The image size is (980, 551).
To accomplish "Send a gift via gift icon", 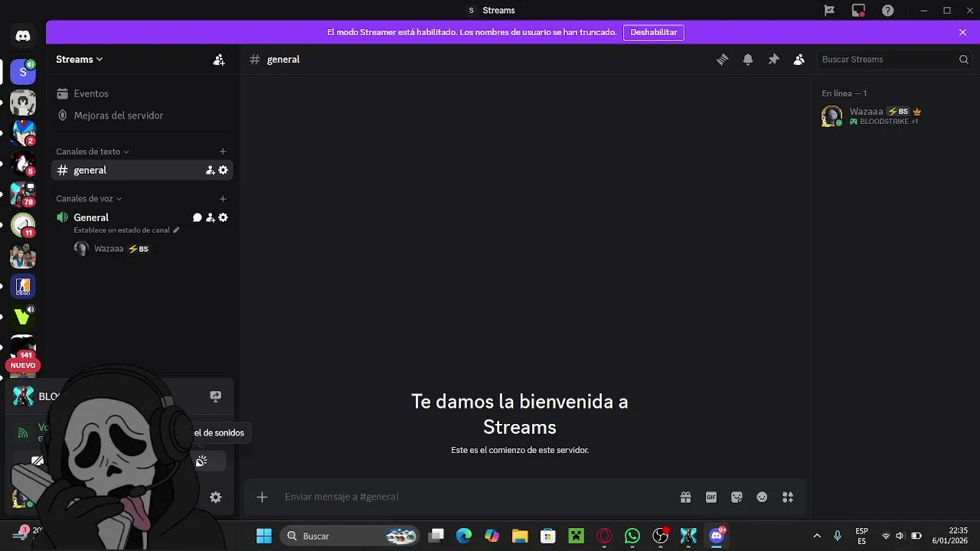I will pyautogui.click(x=685, y=497).
